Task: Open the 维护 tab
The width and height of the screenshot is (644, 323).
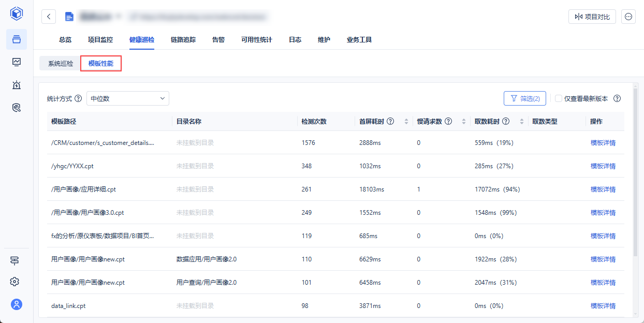Action: click(324, 40)
